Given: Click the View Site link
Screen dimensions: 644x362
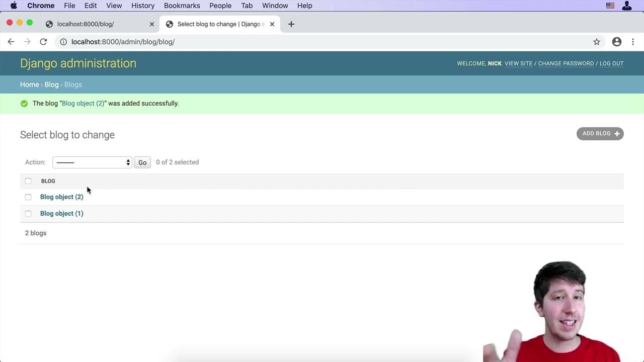Looking at the screenshot, I should [518, 63].
